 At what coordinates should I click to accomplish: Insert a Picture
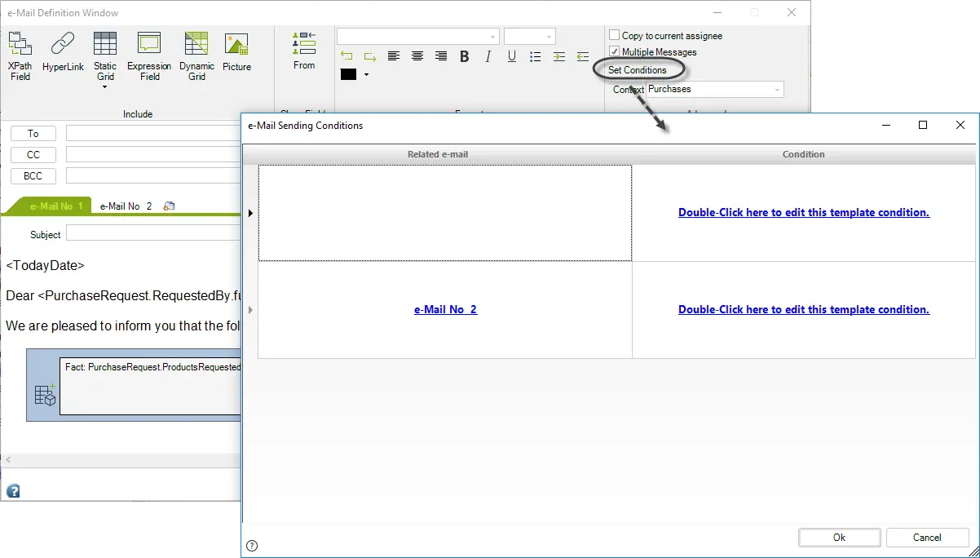pos(236,52)
